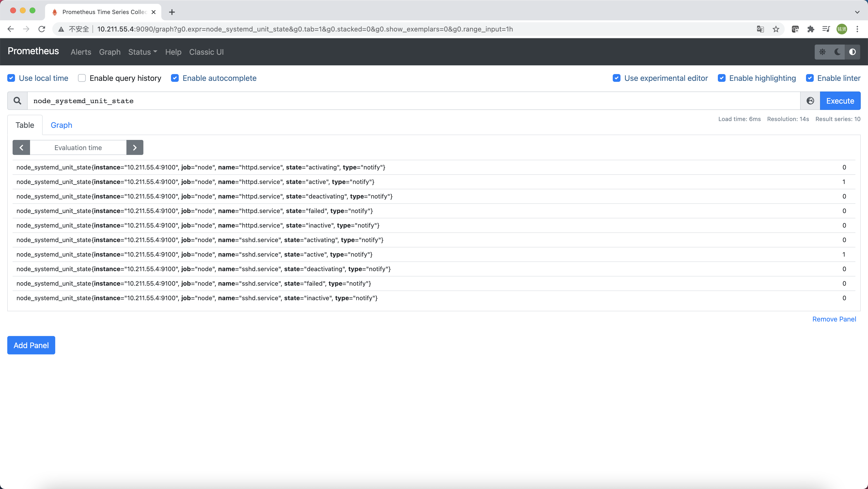
Task: Bookmark this page with star icon
Action: click(x=776, y=29)
